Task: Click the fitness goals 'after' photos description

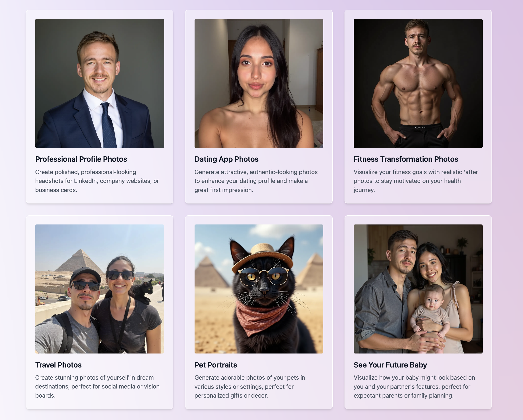Action: [x=416, y=181]
